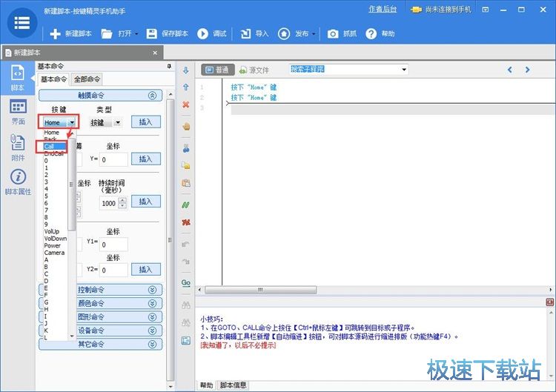Screen dimensions: 556x392
Task: Switch to 基本命令 tab
Action: click(53, 79)
